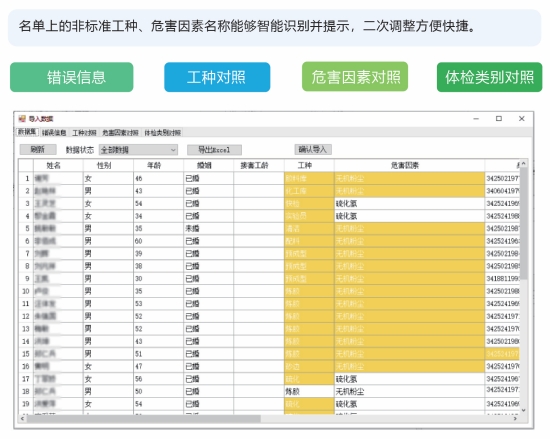
Task: Click row 15 highlighted ID number cell
Action: point(502,354)
